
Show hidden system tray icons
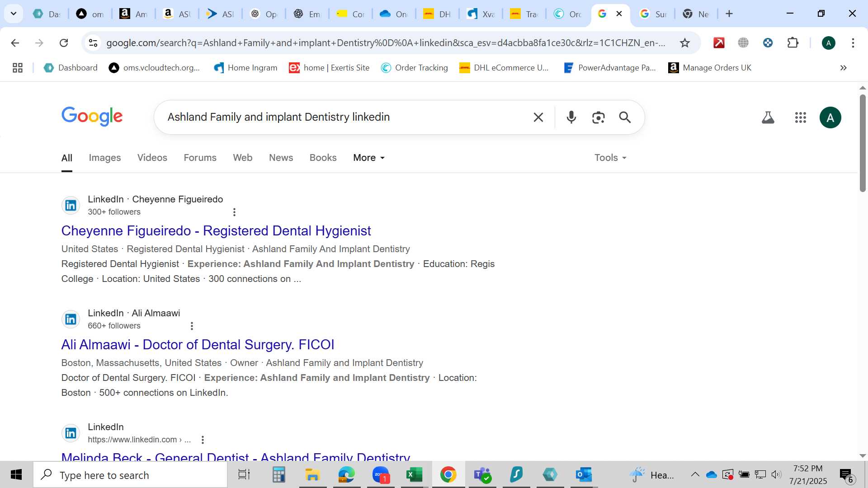(695, 474)
